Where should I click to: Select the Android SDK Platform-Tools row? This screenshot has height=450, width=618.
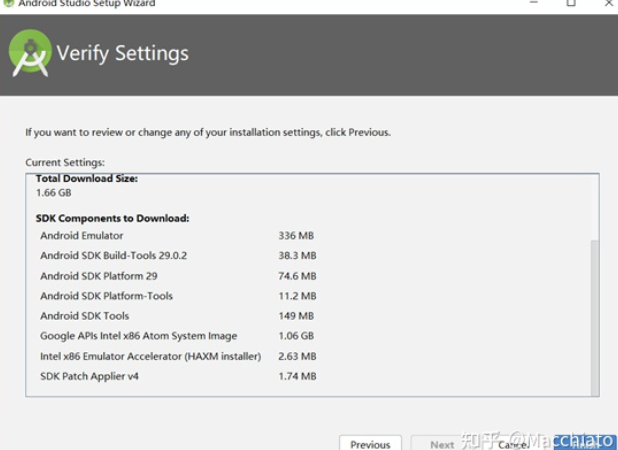coord(106,296)
